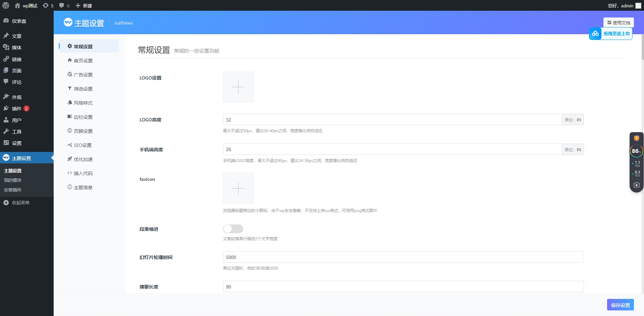The height and width of the screenshot is (316, 644).
Task: Focus the LOGO高度 input field
Action: [x=392, y=119]
